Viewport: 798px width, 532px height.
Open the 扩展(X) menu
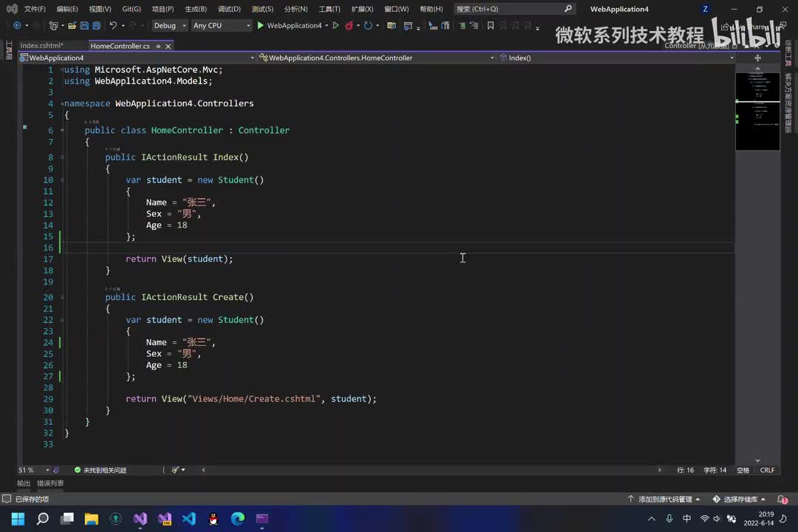(x=362, y=9)
